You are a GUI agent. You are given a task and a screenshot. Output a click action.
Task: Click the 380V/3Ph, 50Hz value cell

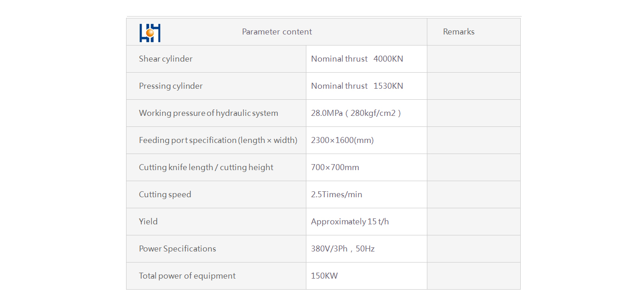[367, 249]
